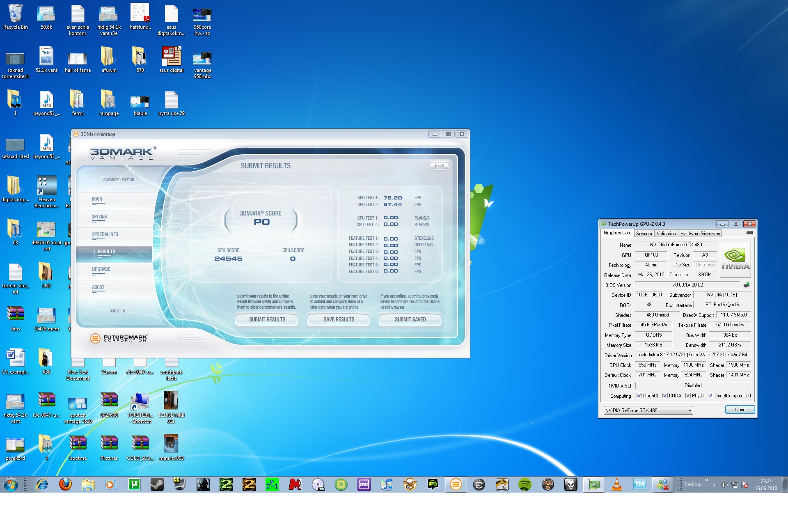
Task: Show hidden tray icons arrow
Action: pos(715,485)
